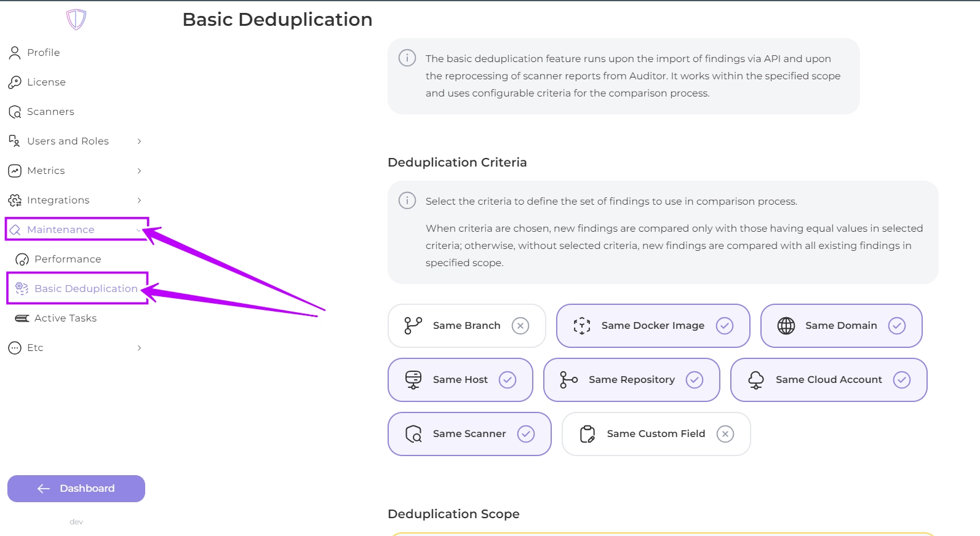Open Basic Deduplication menu item
The height and width of the screenshot is (536, 980).
click(x=86, y=289)
